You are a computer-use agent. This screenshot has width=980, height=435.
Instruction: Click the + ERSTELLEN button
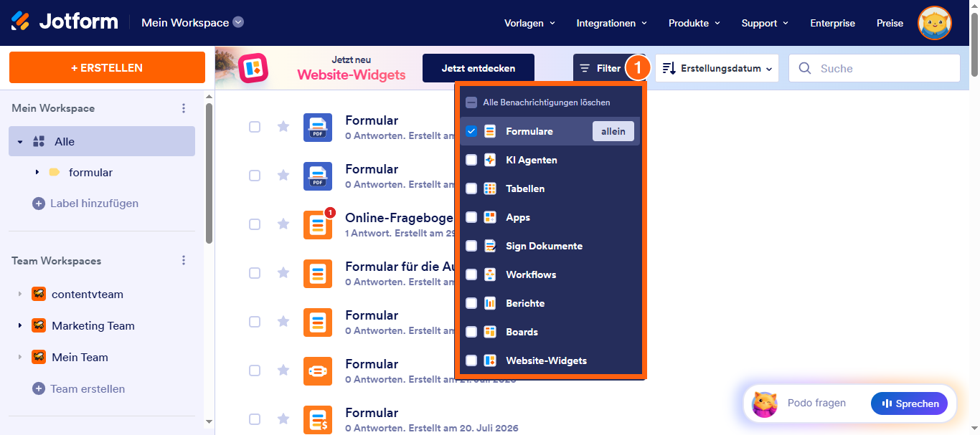107,68
